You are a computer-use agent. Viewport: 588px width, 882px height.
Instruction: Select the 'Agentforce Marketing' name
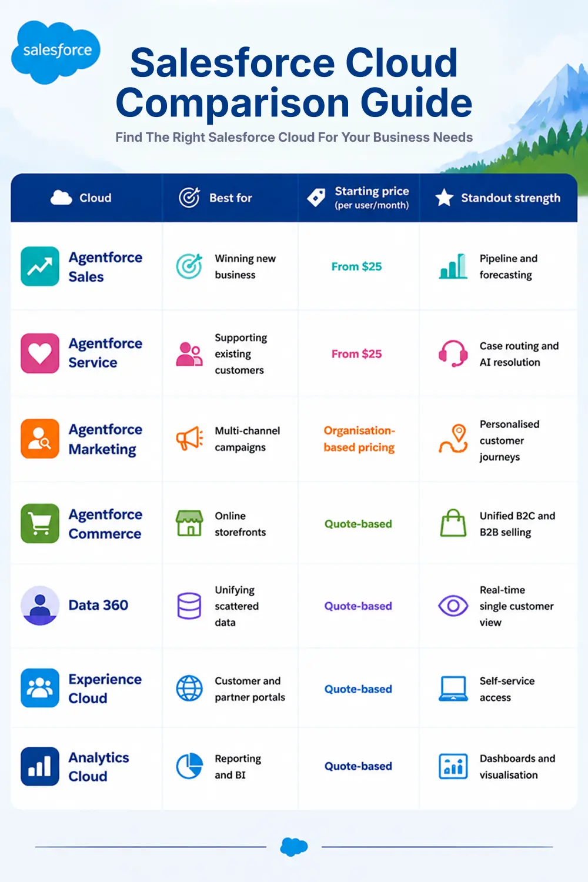(105, 439)
